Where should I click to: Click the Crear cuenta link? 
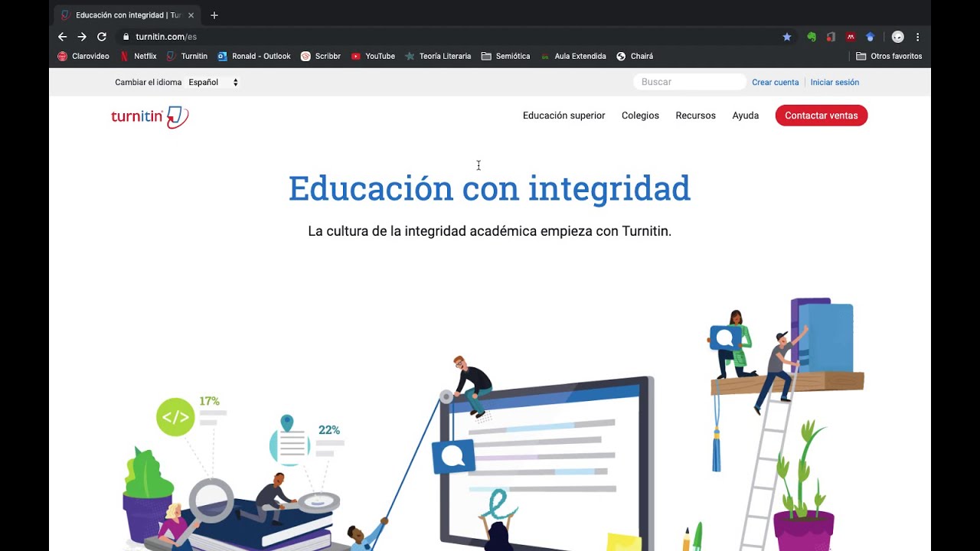point(775,82)
